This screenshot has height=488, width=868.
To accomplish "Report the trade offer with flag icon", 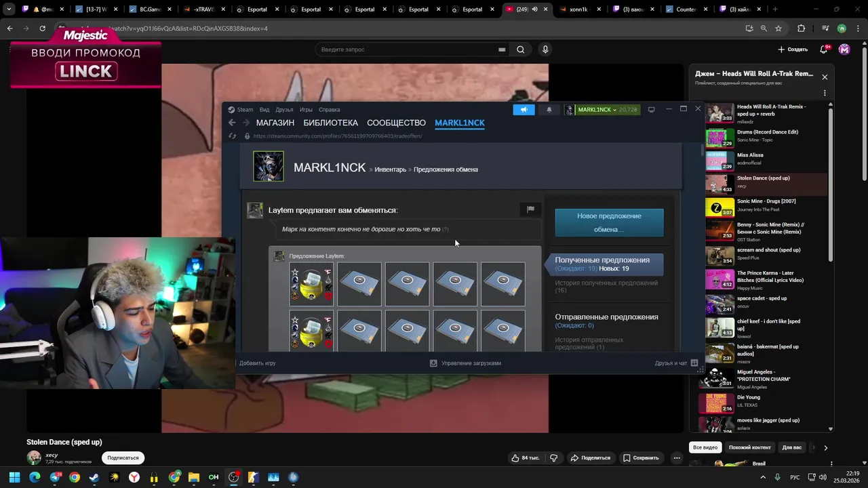I will (530, 209).
